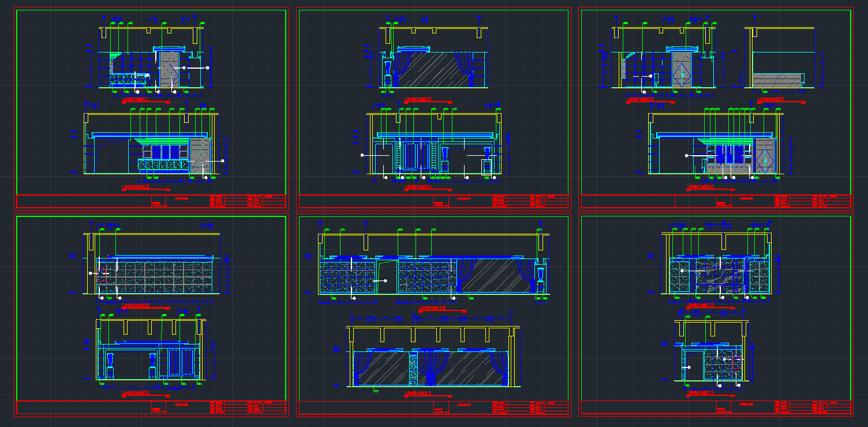Click the speckled center column in elevation 11
Screen dimensions: 868x427
413,369
